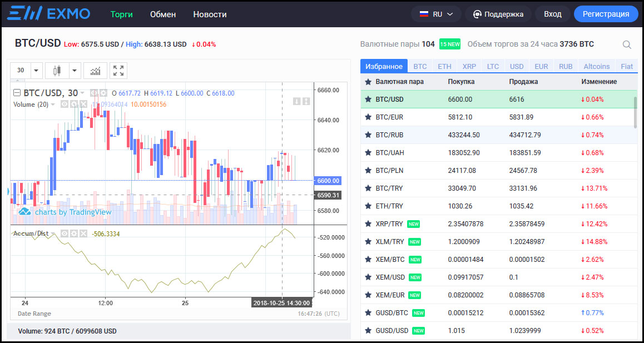This screenshot has width=644, height=343.
Task: Click the Поддержка support button
Action: coord(498,14)
